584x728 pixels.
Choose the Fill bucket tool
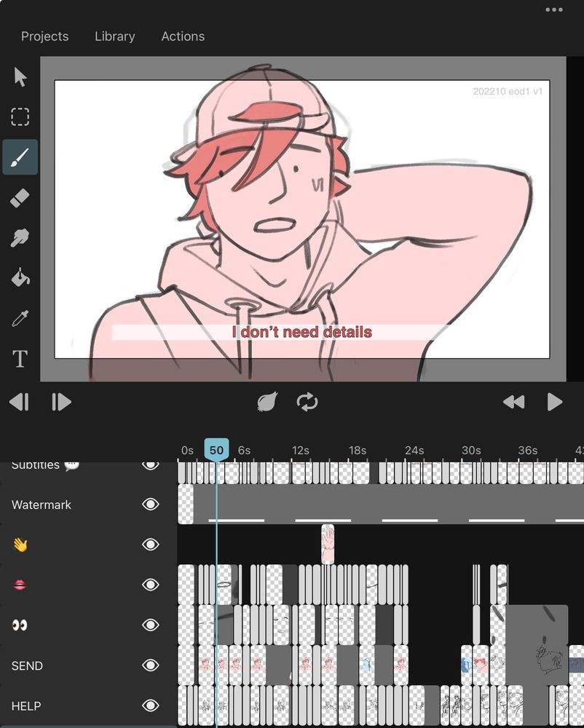coord(20,277)
